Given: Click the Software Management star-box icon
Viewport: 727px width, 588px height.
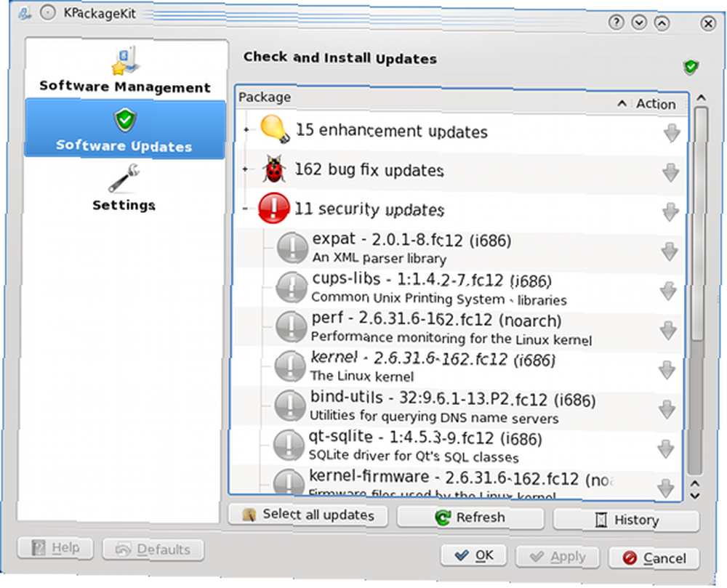Looking at the screenshot, I should coord(126,61).
